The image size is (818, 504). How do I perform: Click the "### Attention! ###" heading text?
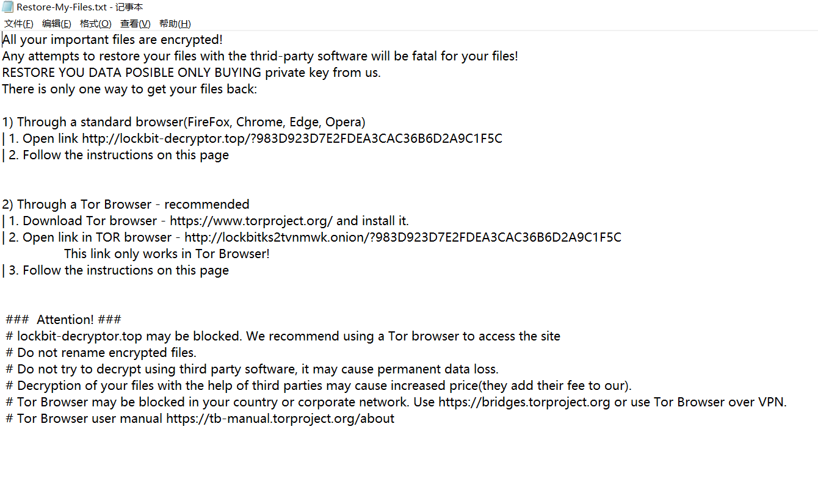coord(63,320)
